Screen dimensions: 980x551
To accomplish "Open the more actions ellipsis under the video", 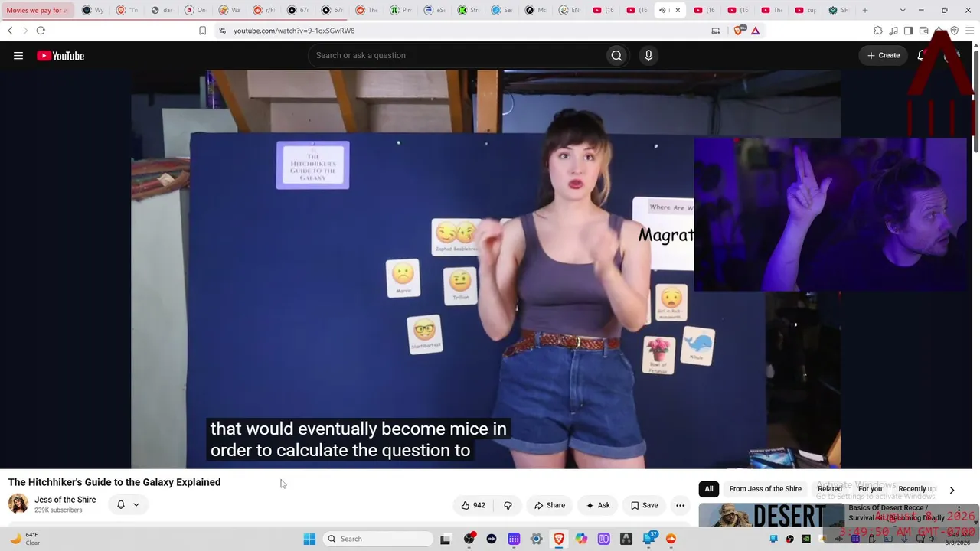I will [680, 505].
